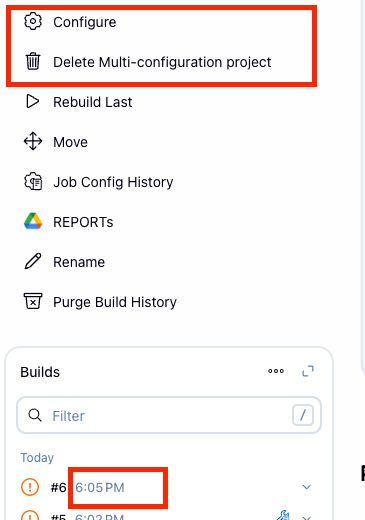Open the REPORTs link
The image size is (365, 520).
83,222
